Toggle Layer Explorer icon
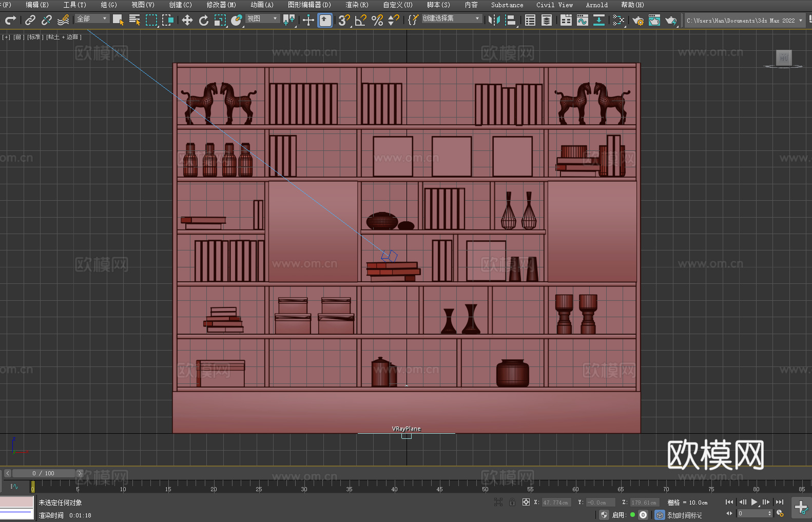The image size is (812, 522). 547,20
